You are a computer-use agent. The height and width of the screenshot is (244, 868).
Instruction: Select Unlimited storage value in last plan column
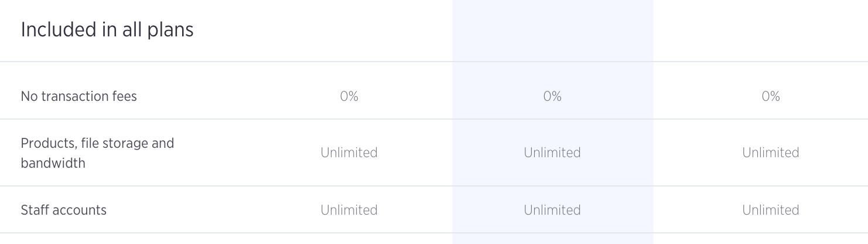point(771,152)
